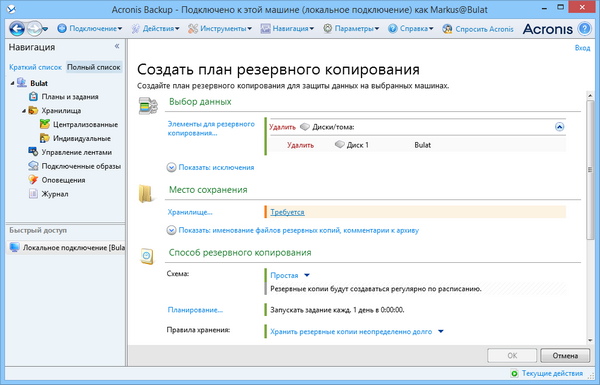Click the Отмена button

[x=565, y=356]
